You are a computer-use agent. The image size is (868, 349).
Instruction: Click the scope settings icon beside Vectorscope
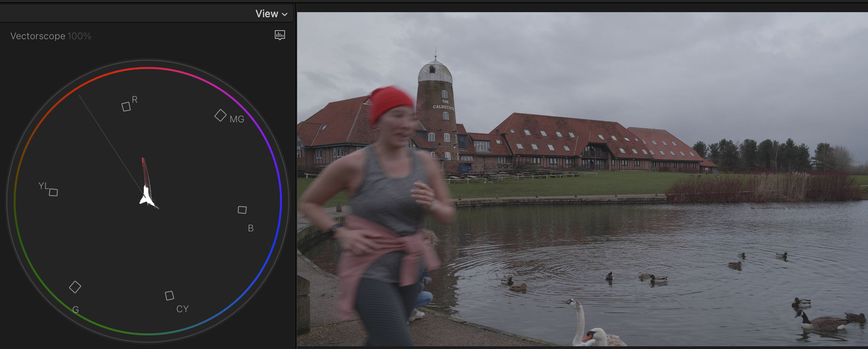click(x=280, y=35)
